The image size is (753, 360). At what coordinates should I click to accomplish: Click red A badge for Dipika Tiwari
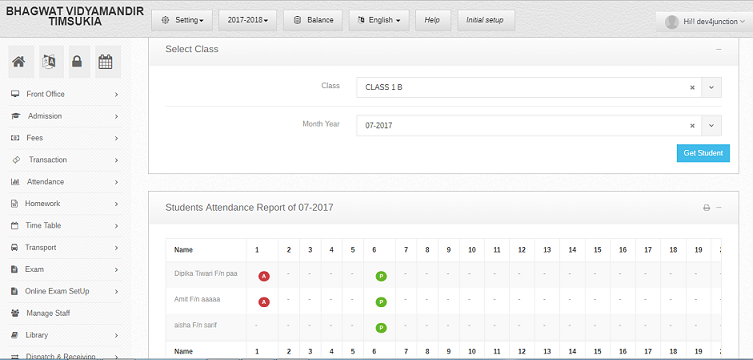pyautogui.click(x=264, y=276)
